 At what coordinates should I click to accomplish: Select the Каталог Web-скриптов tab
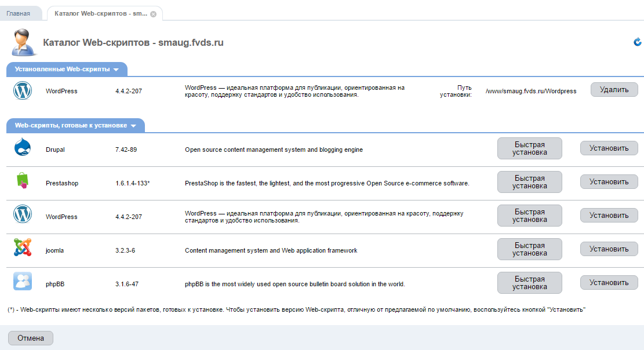click(x=101, y=13)
